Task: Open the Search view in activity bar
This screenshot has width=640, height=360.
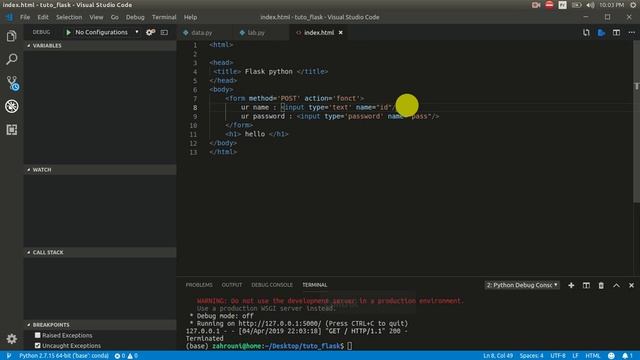Action: [11, 59]
